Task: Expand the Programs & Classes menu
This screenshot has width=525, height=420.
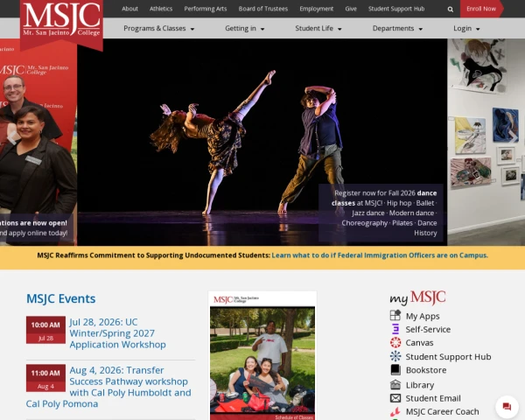Action: pyautogui.click(x=158, y=29)
